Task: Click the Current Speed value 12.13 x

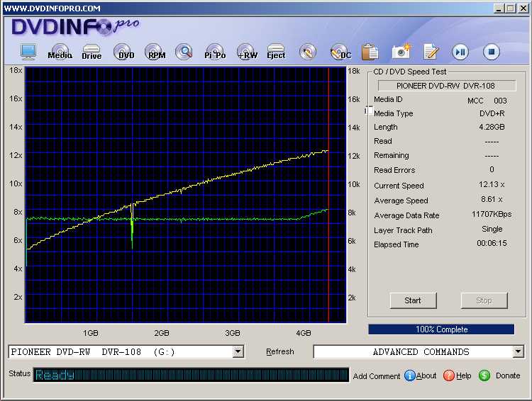Action: point(492,185)
